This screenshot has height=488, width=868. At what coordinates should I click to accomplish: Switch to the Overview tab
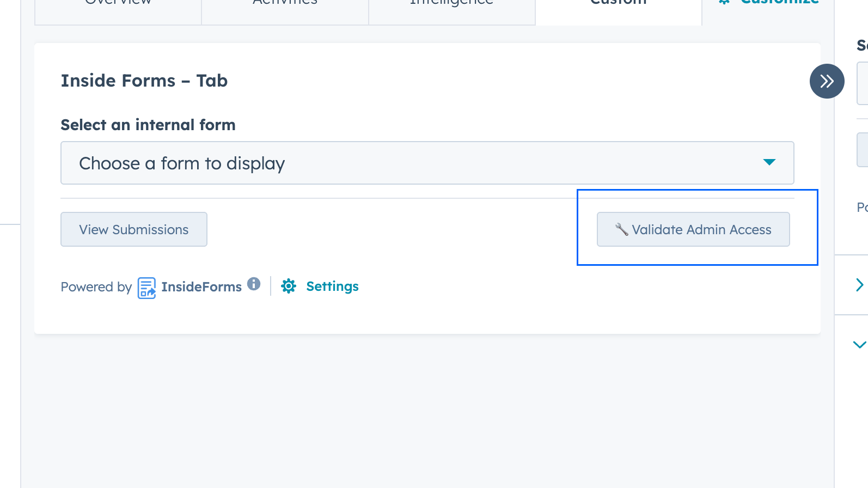click(118, 4)
